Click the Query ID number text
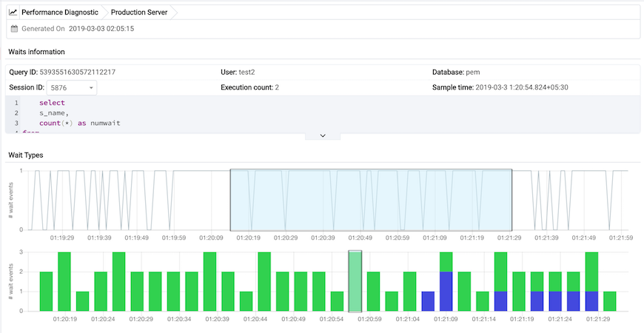Screen dimensions: 644x333 tap(77, 73)
